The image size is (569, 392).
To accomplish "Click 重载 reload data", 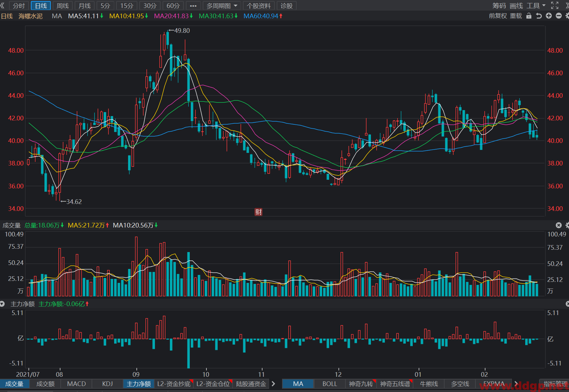I will [x=516, y=16].
